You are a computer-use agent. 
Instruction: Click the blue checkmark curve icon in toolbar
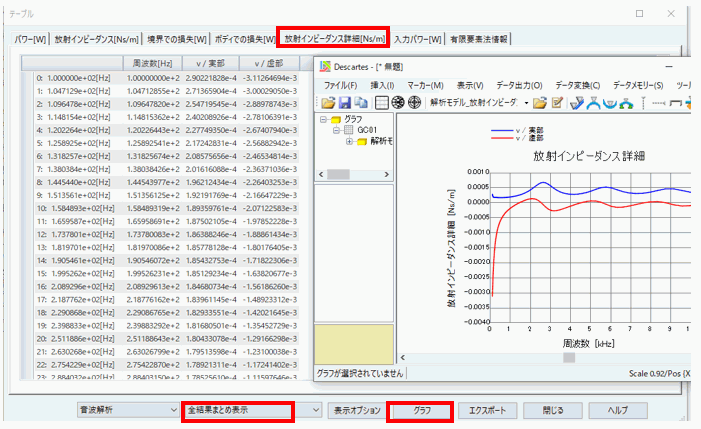[577, 102]
